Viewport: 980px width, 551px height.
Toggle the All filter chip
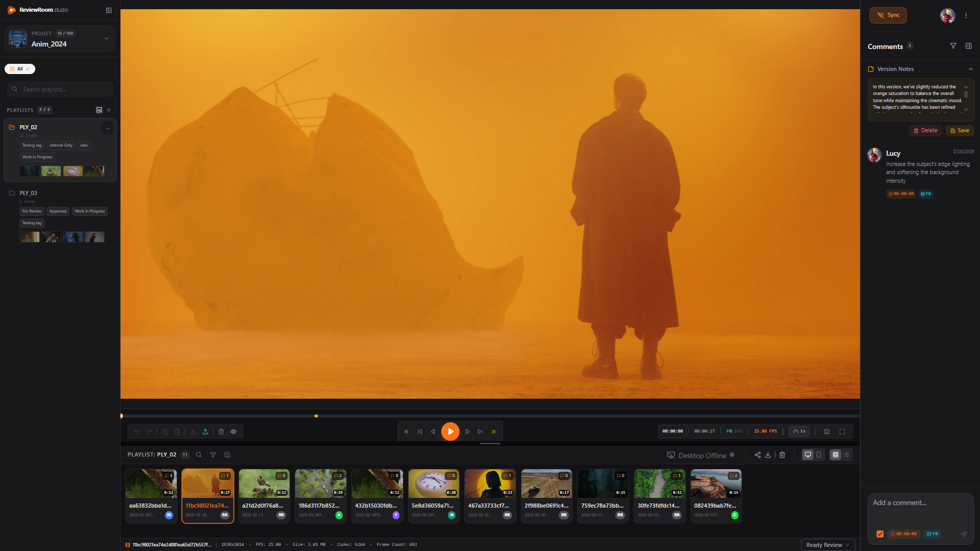click(x=20, y=69)
